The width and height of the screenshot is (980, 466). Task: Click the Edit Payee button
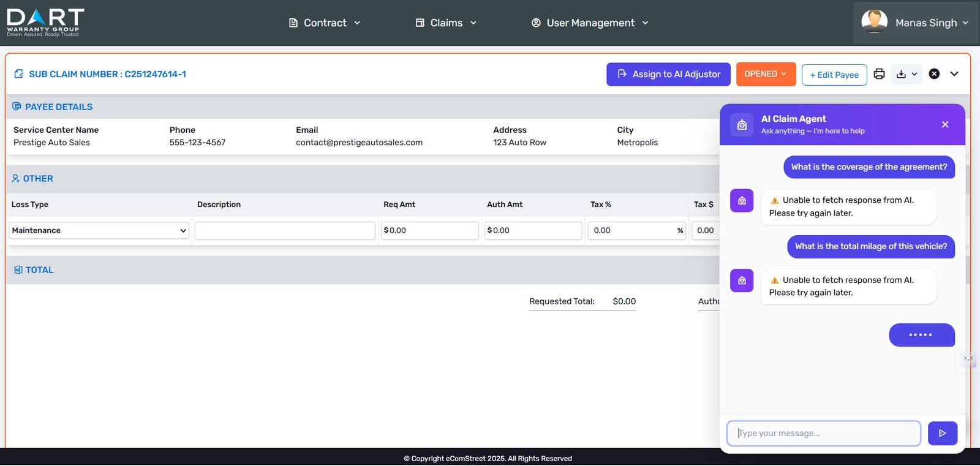(834, 75)
